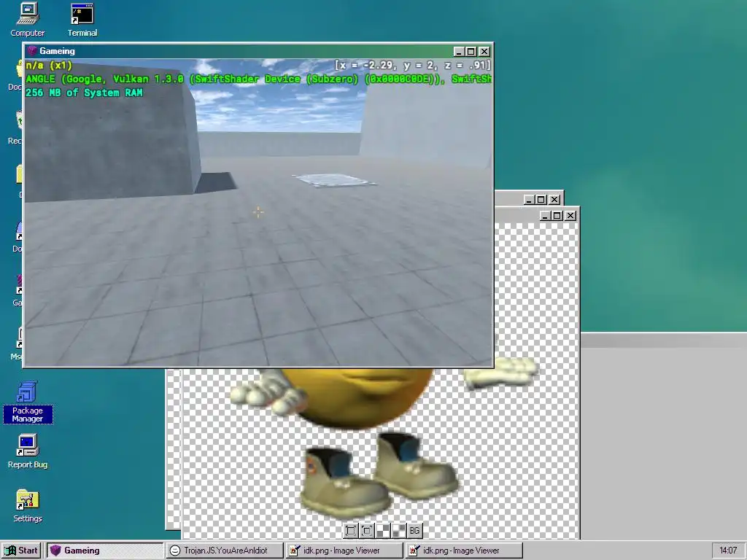Minimize the Gameing window
This screenshot has width=747, height=560.
tap(459, 52)
